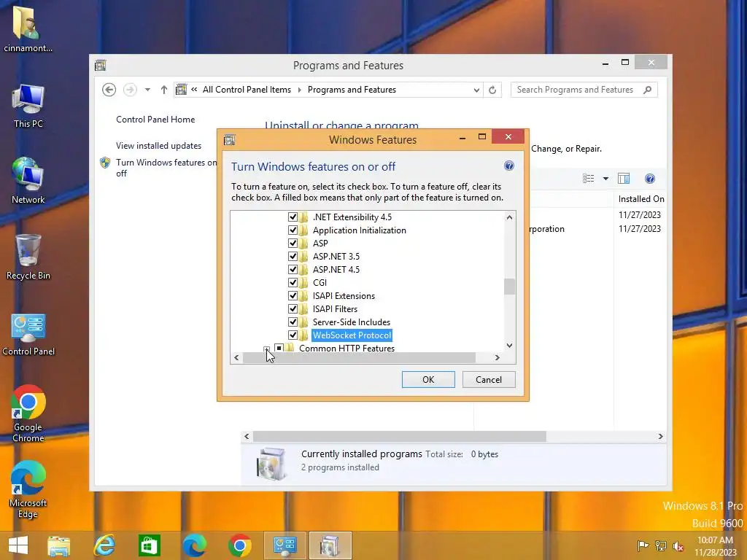The height and width of the screenshot is (560, 747).
Task: Switch to Windows Features taskbar item
Action: coord(330,545)
